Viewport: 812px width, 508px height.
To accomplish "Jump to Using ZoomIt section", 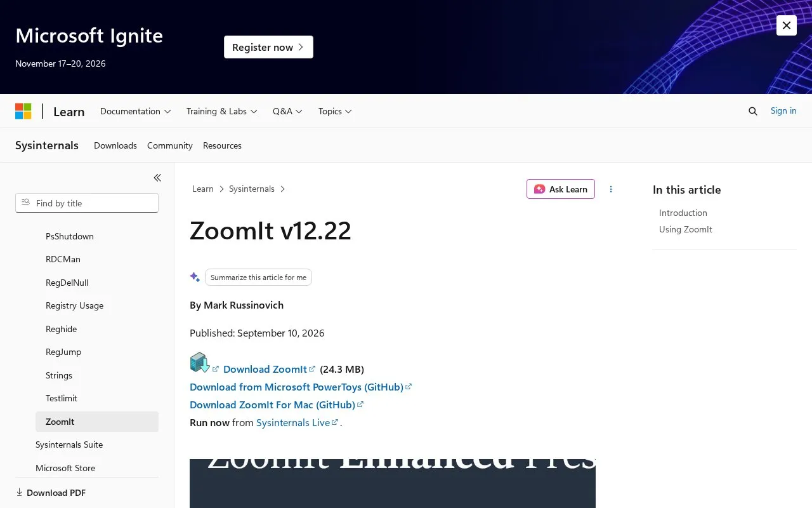I will (686, 229).
